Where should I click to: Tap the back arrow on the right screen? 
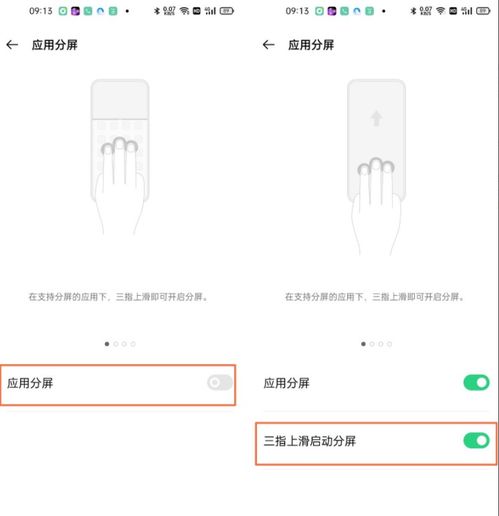click(269, 45)
